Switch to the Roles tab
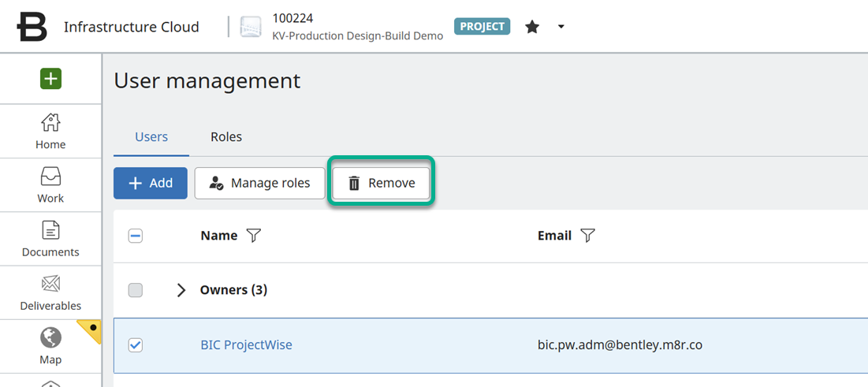 coord(226,137)
